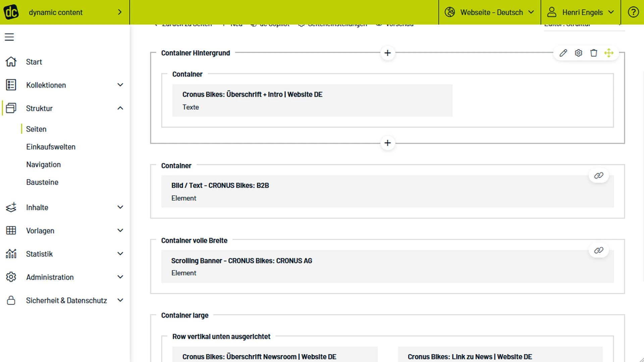The image size is (644, 362).
Task: Click the Kollektionen list icon
Action: tap(11, 85)
